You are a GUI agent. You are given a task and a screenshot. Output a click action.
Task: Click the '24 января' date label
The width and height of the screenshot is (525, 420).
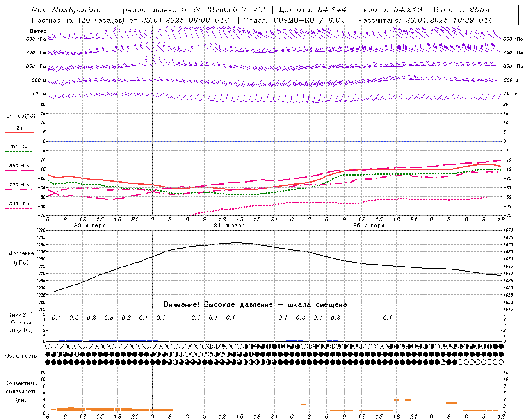(229, 226)
